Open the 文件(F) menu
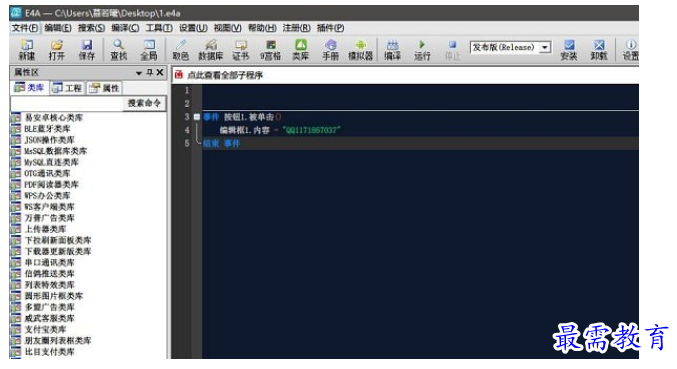 point(25,28)
